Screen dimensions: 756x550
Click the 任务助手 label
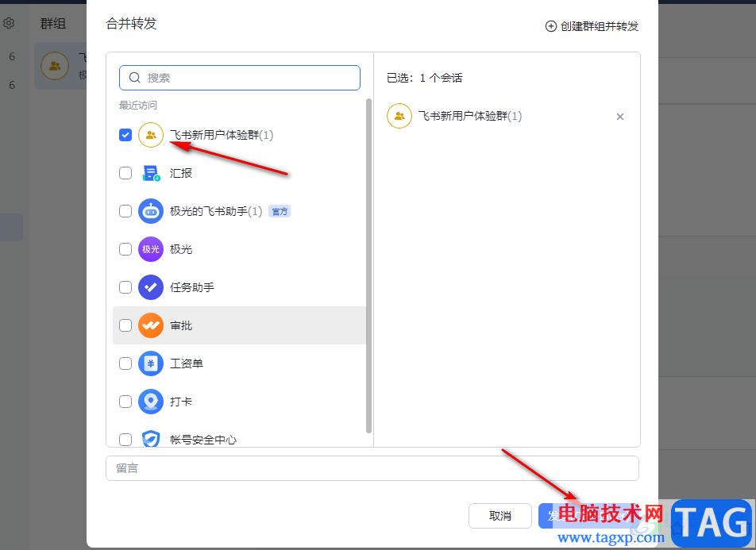pyautogui.click(x=192, y=287)
